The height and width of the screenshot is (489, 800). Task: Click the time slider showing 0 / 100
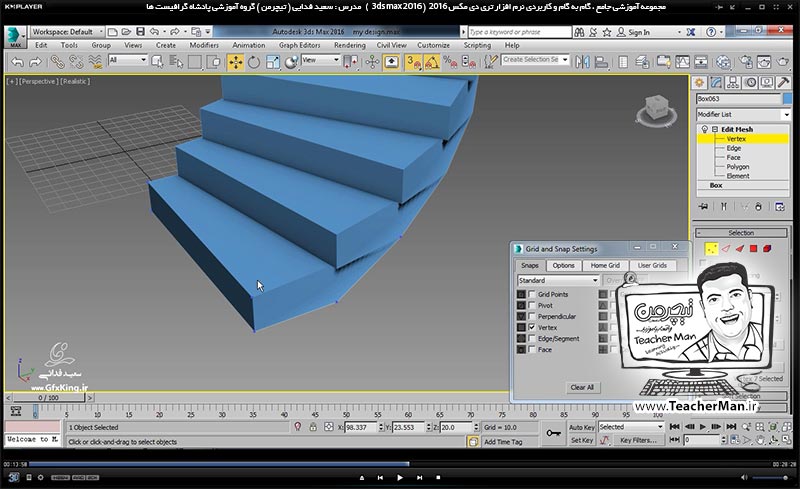48,398
